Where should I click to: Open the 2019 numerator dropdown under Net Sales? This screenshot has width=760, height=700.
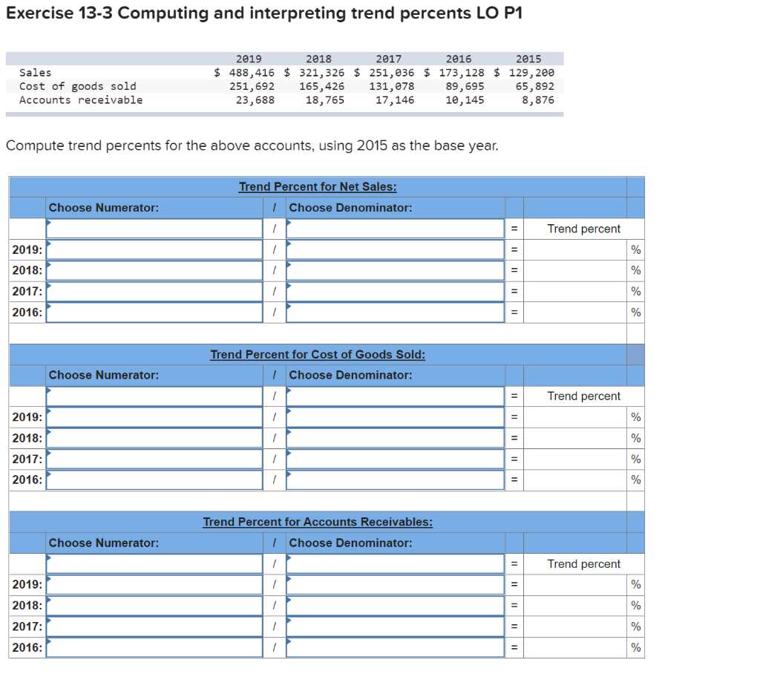point(154,249)
